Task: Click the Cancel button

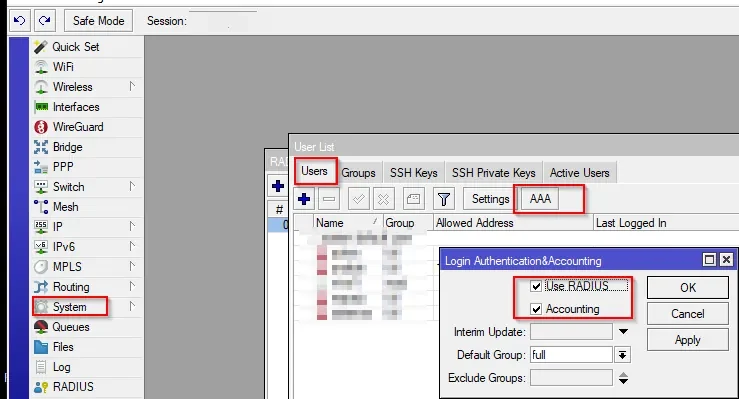Action: coord(688,314)
